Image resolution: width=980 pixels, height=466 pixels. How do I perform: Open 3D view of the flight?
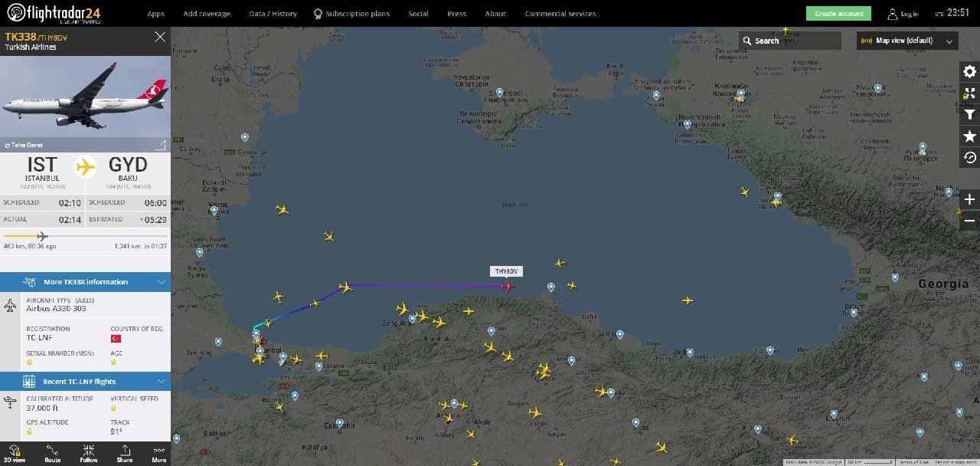point(15,453)
